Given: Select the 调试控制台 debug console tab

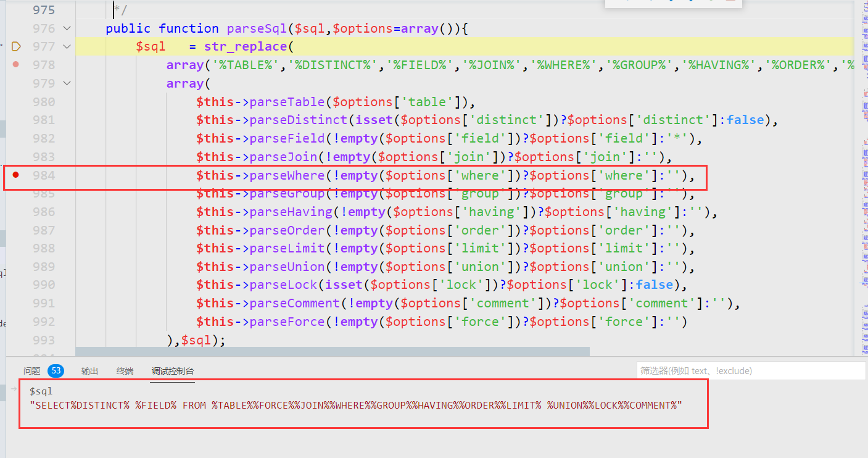Looking at the screenshot, I should coord(173,371).
